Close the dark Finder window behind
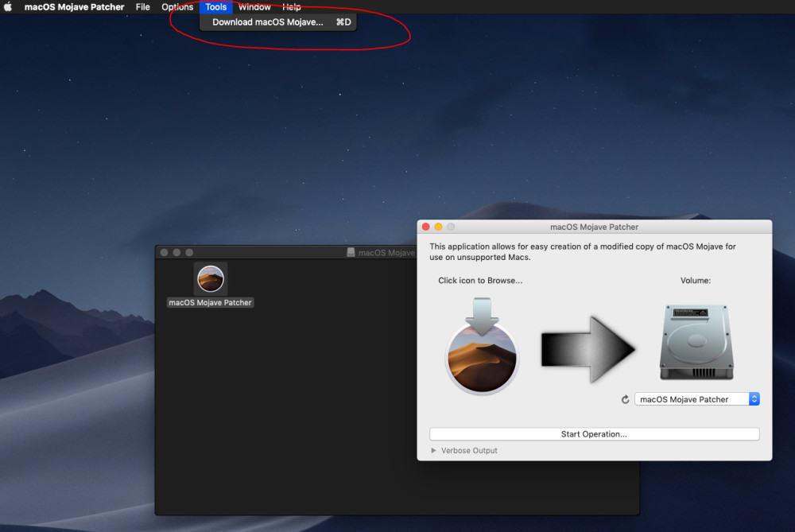The height and width of the screenshot is (532, 795). coord(164,252)
